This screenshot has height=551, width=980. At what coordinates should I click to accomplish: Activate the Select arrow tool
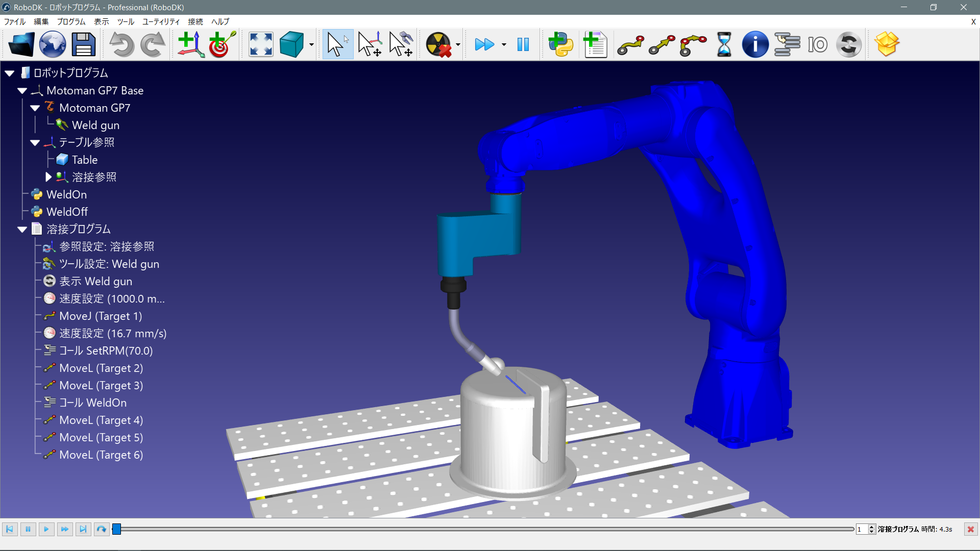[337, 44]
